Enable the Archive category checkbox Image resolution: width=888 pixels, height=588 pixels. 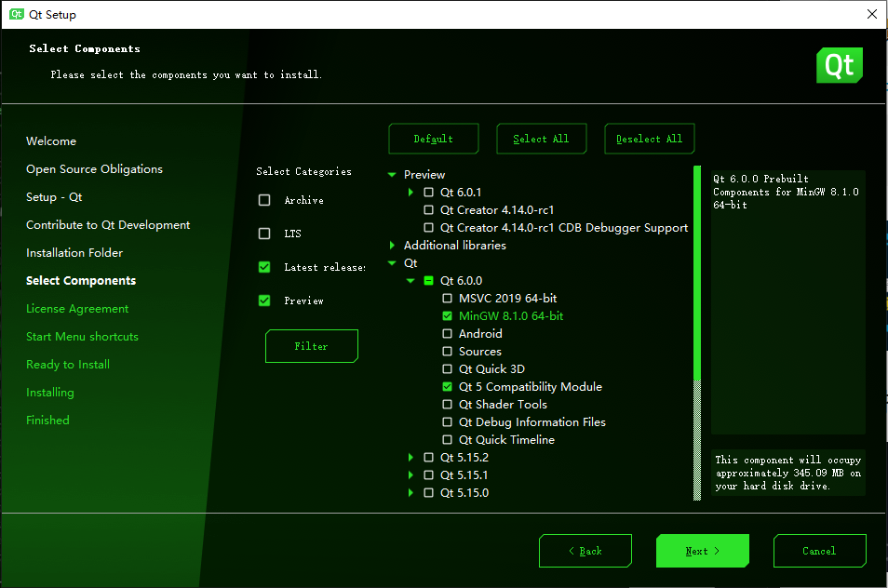pos(263,199)
